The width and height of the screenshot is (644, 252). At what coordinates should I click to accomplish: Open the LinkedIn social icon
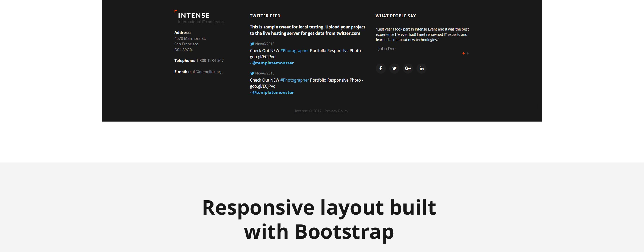coord(421,68)
